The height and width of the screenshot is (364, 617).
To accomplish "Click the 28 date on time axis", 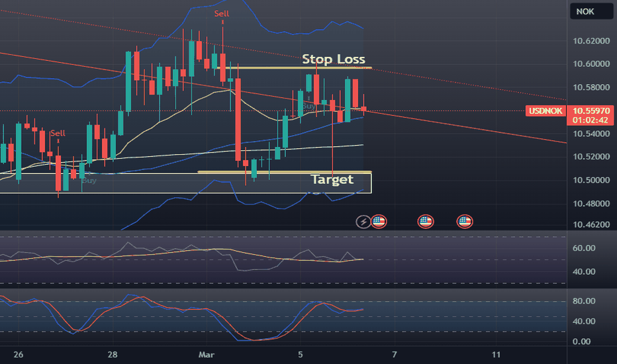I will pos(113,355).
